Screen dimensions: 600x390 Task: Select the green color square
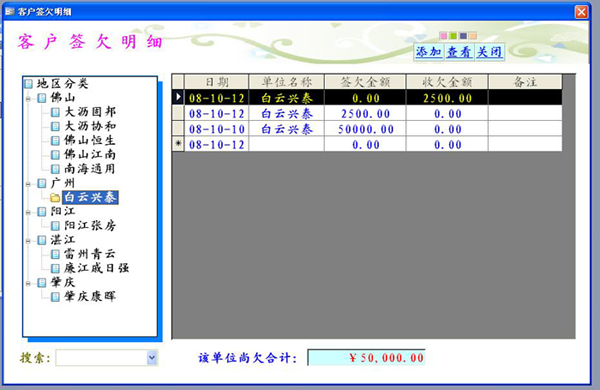pos(453,36)
